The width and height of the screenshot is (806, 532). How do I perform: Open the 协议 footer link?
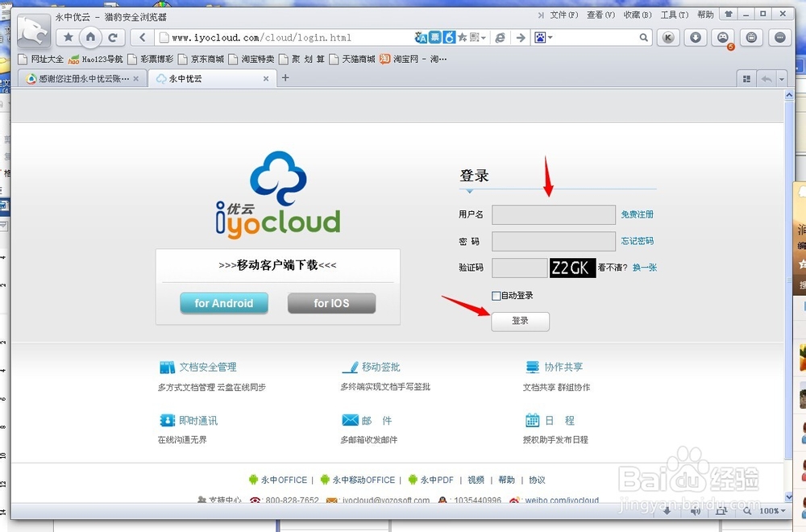coord(537,480)
